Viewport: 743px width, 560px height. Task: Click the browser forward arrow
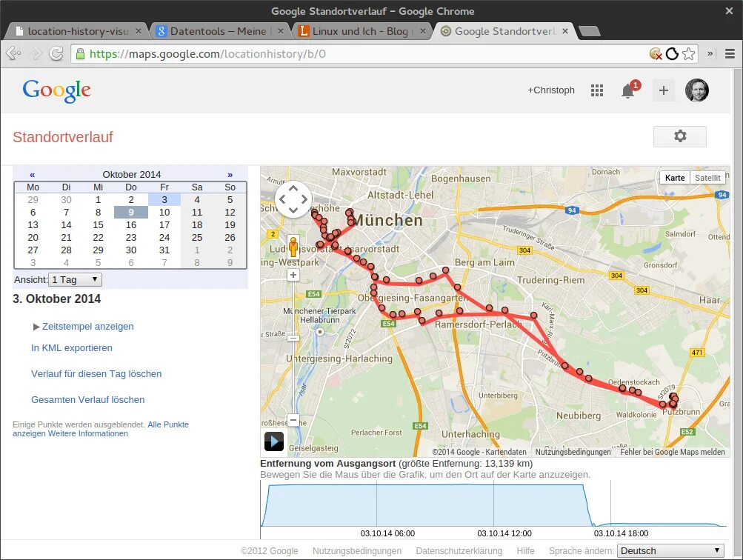click(x=36, y=53)
